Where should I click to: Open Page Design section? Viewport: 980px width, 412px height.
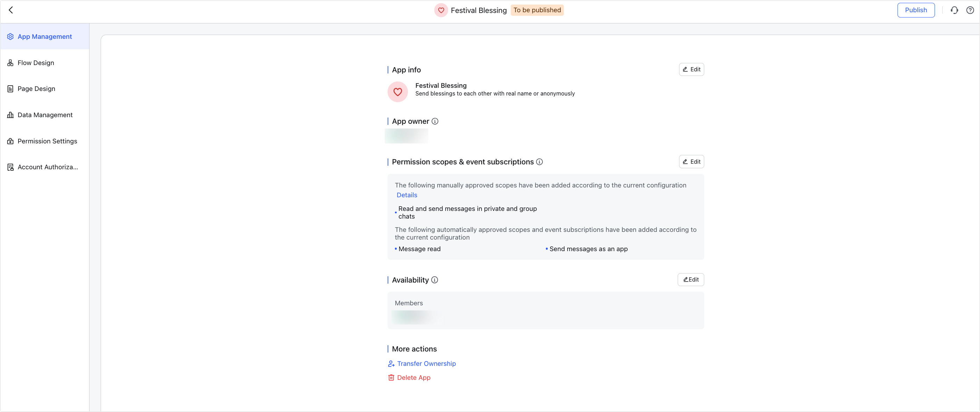pyautogui.click(x=36, y=89)
